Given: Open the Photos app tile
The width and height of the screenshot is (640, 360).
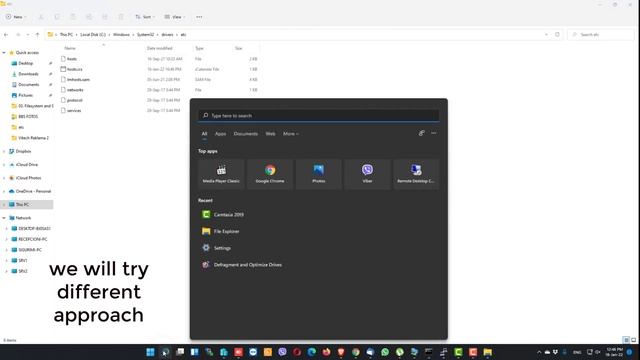Looking at the screenshot, I should click(318, 174).
